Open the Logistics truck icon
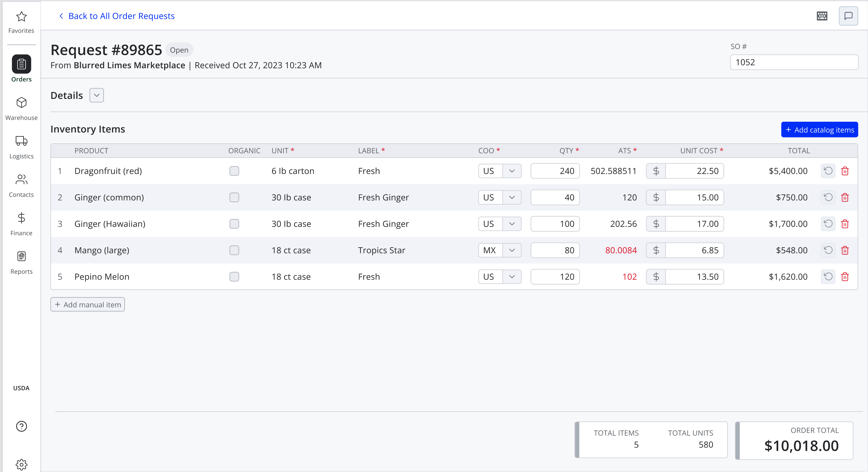 [21, 141]
